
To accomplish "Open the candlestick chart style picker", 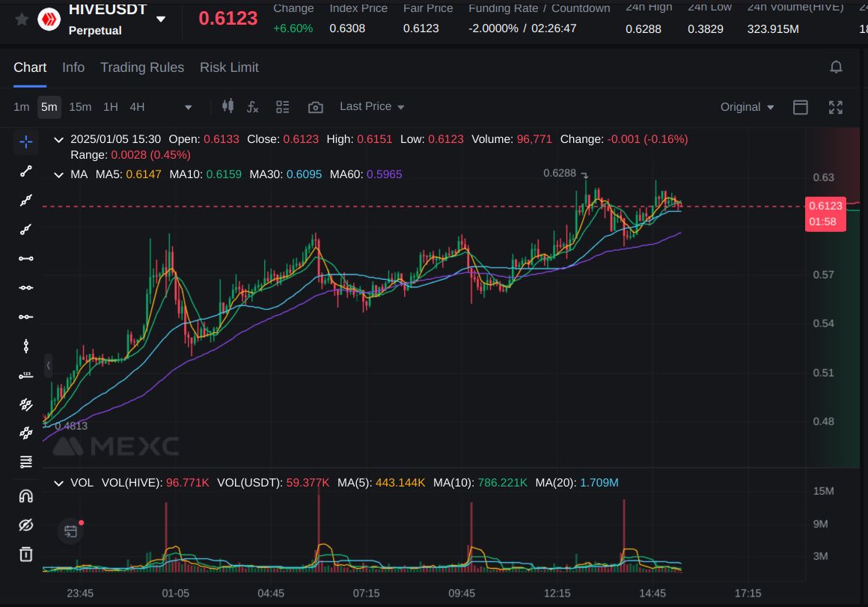I will [x=228, y=107].
